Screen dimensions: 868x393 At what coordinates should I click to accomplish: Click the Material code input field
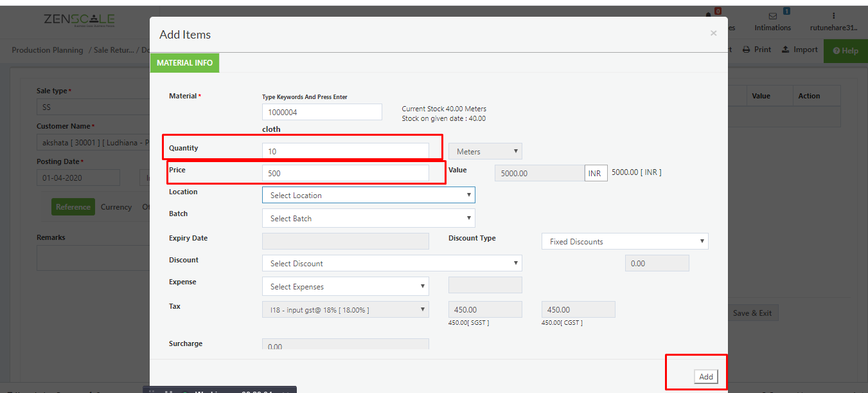[x=322, y=112]
